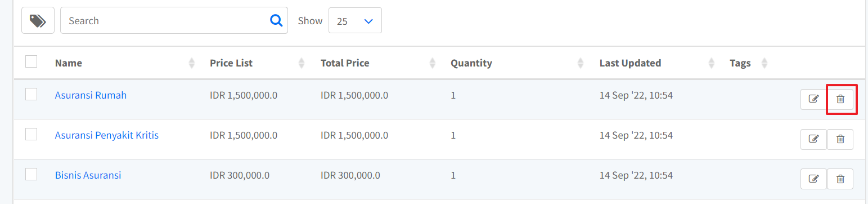Check the Asuransi Penyakit Kritis checkbox
The width and height of the screenshot is (868, 204).
[x=32, y=134]
